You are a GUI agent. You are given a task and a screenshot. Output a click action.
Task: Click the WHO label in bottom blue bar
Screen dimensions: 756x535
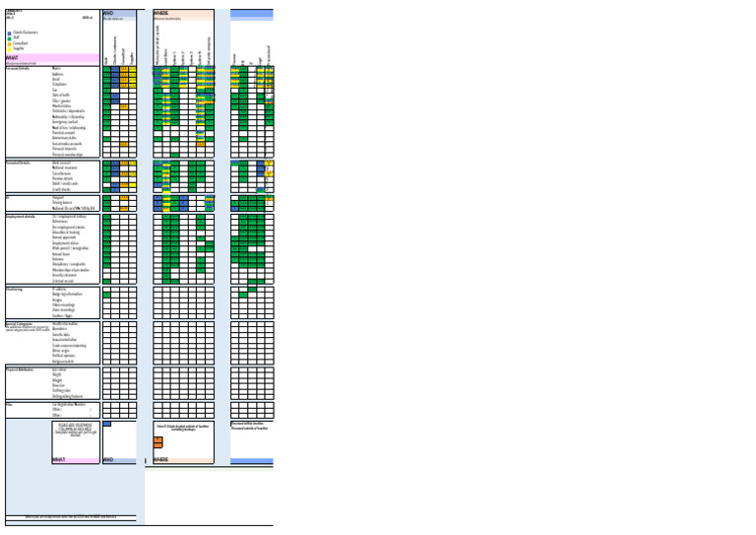pyautogui.click(x=108, y=460)
